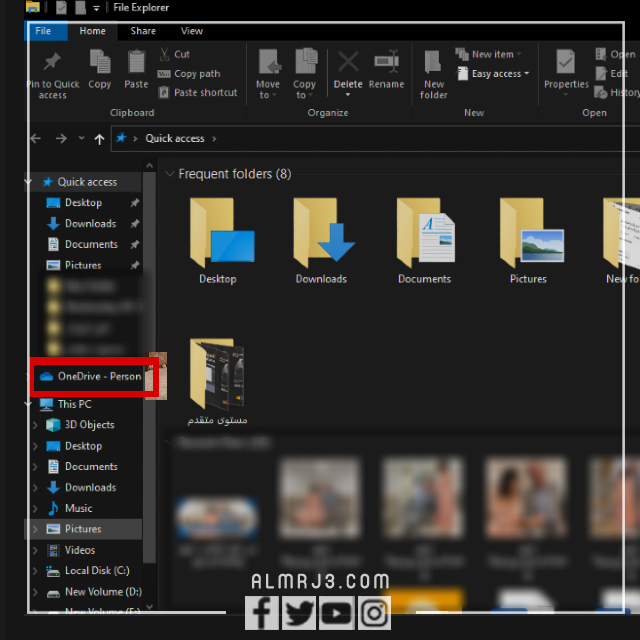Click the title bar Properties checkmark icon

click(x=62, y=7)
